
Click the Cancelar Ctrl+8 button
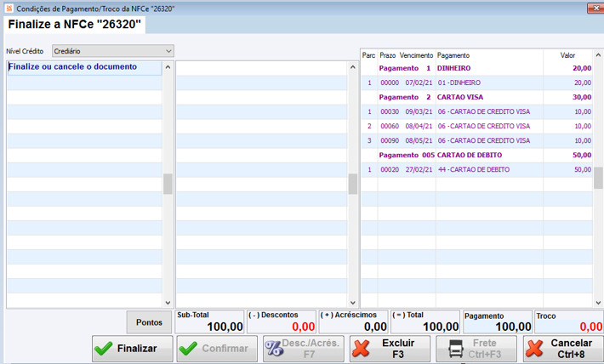(563, 349)
